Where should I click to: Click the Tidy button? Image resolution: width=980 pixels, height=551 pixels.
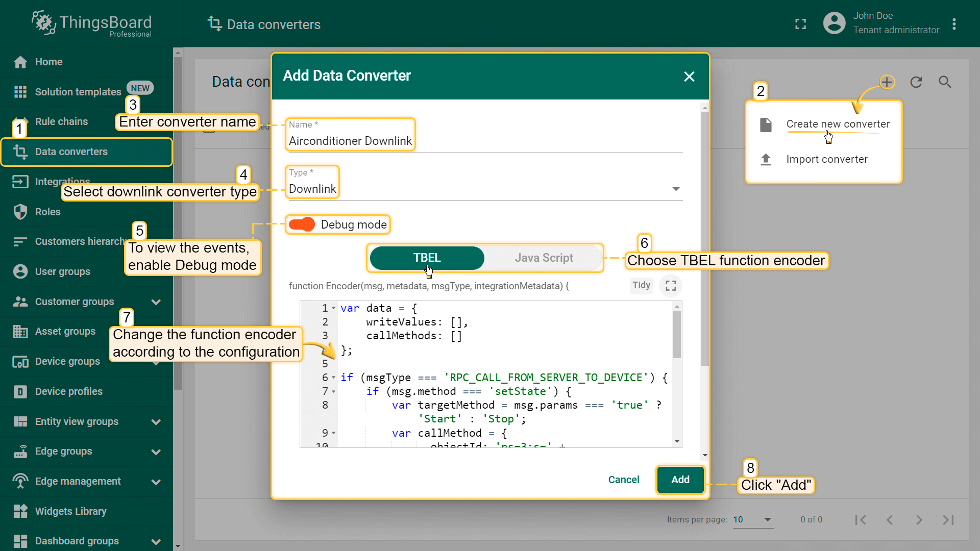[641, 285]
